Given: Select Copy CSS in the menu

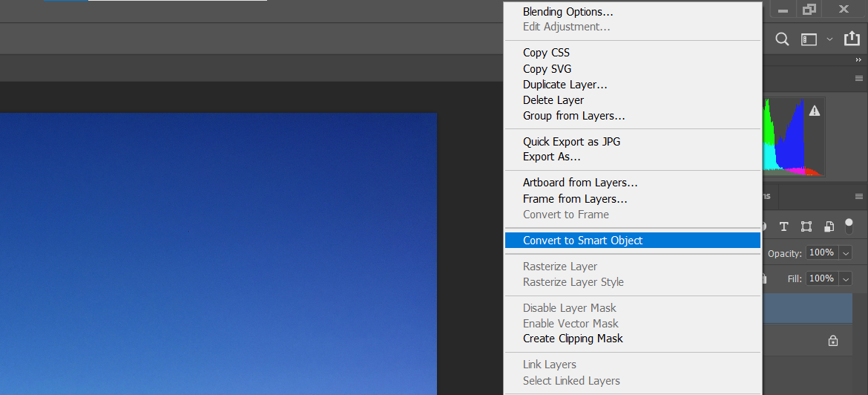Looking at the screenshot, I should point(546,53).
